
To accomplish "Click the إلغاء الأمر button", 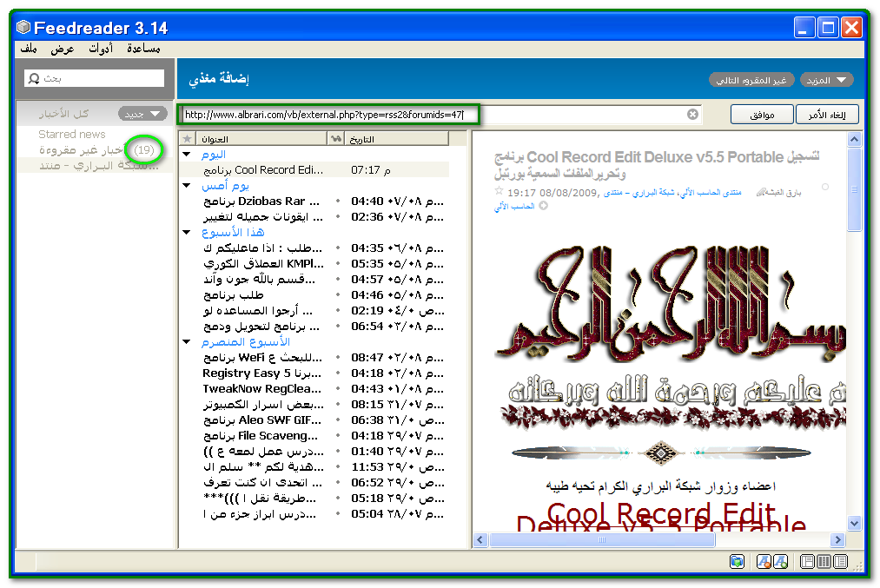I will coord(827,115).
